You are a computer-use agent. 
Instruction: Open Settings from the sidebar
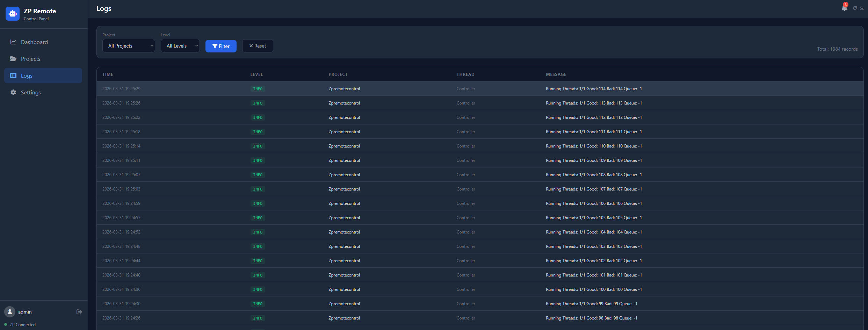point(43,92)
